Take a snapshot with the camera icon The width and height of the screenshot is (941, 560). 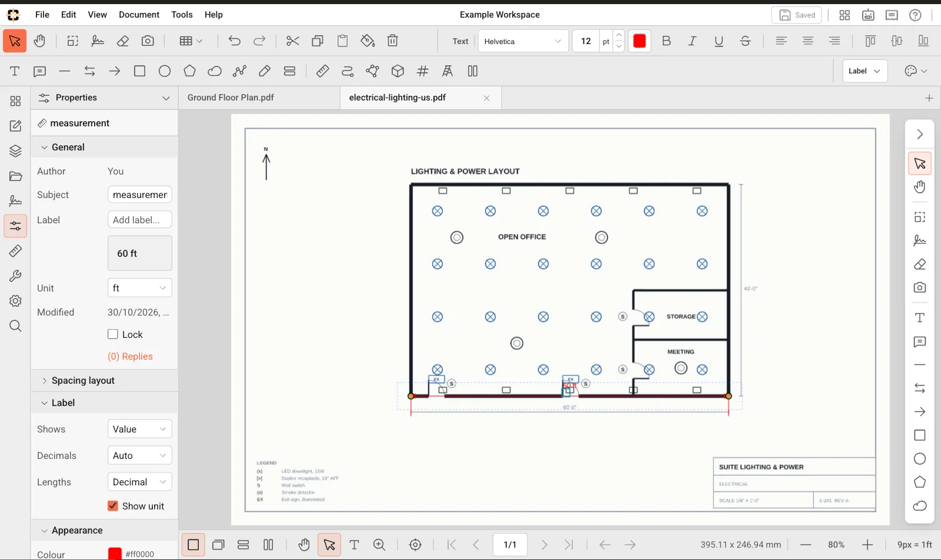coord(148,41)
